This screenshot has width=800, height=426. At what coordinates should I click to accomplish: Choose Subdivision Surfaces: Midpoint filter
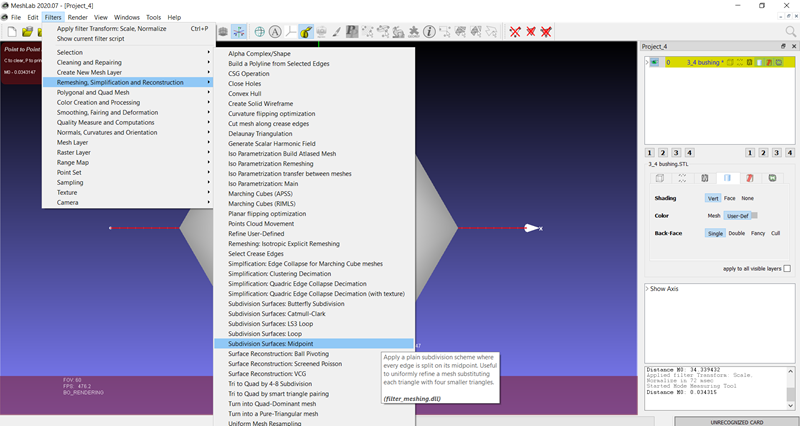click(x=314, y=344)
